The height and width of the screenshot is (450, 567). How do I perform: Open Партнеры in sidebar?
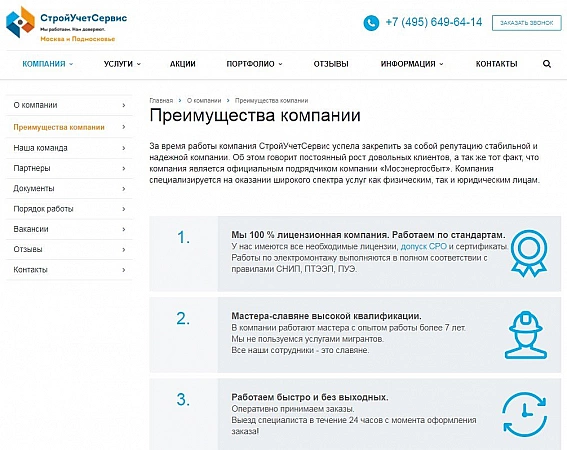[x=69, y=168]
